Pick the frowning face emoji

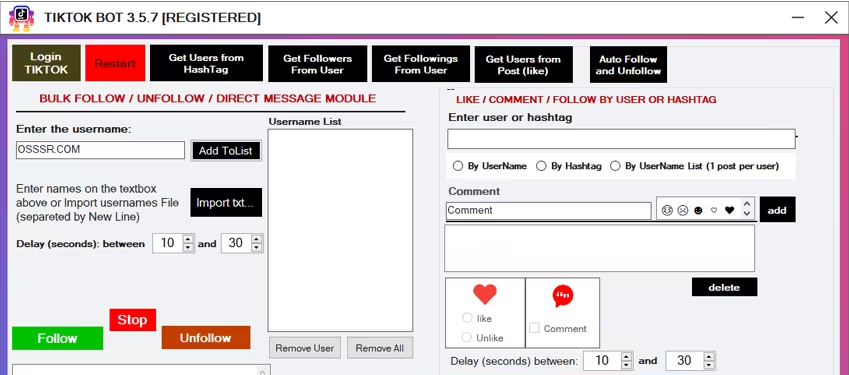tap(683, 210)
